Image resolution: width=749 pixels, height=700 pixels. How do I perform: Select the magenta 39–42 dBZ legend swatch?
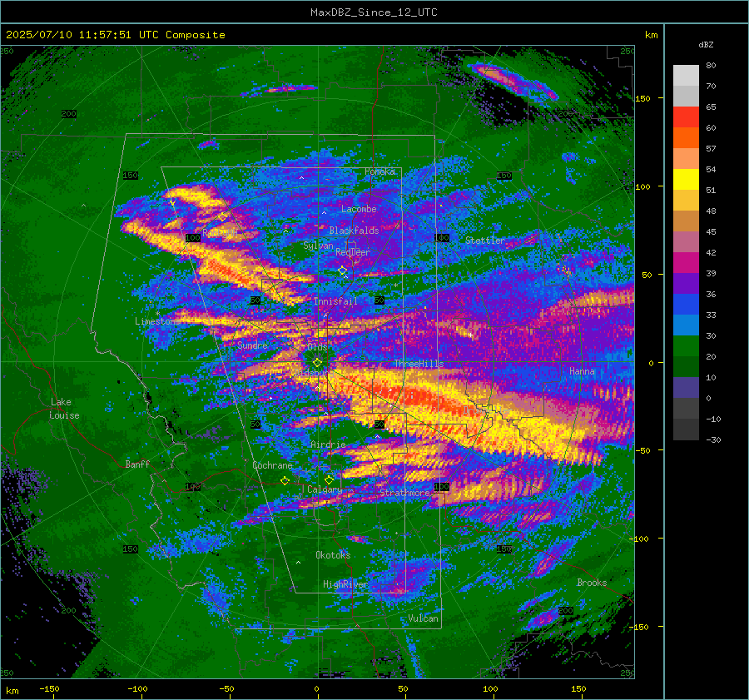(x=686, y=263)
